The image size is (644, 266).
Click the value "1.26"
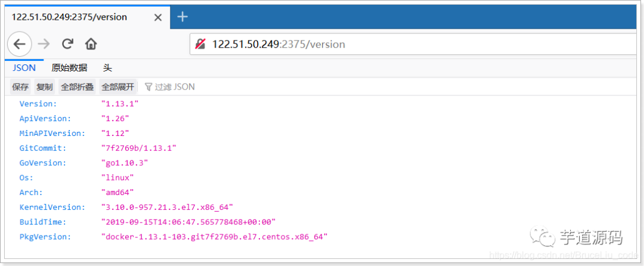click(x=116, y=119)
